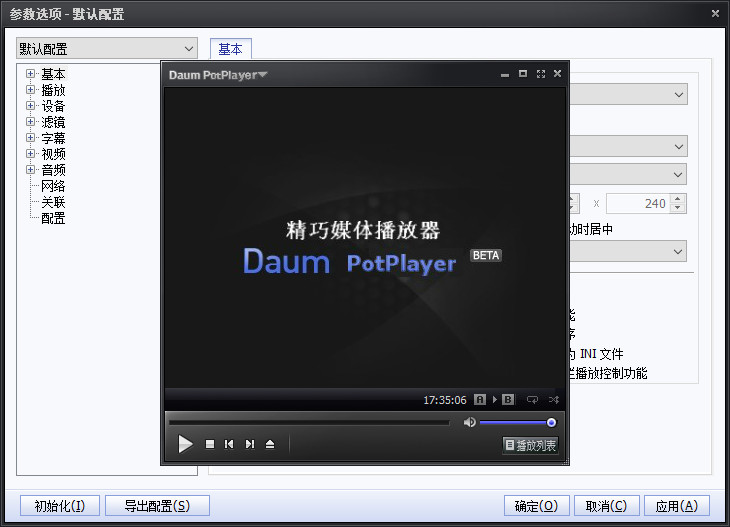Click the BETA badge in PotPlayer
Screen dimensions: 730x527
tap(486, 256)
